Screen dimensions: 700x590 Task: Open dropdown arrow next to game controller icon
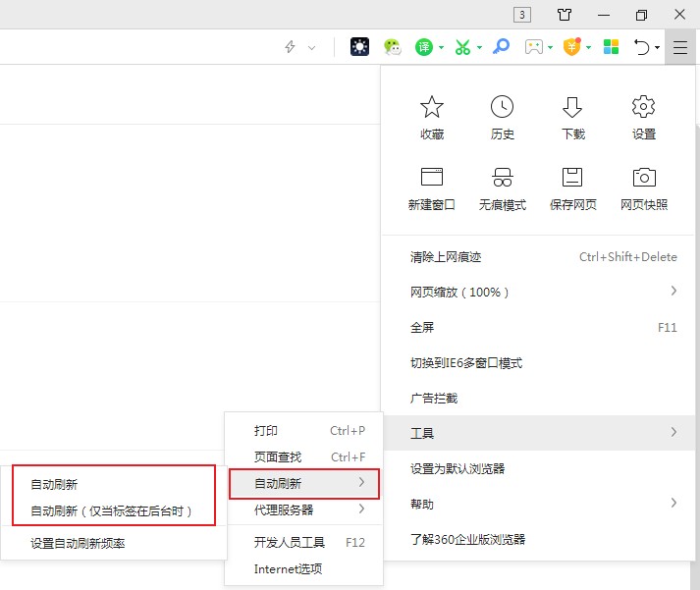click(550, 47)
